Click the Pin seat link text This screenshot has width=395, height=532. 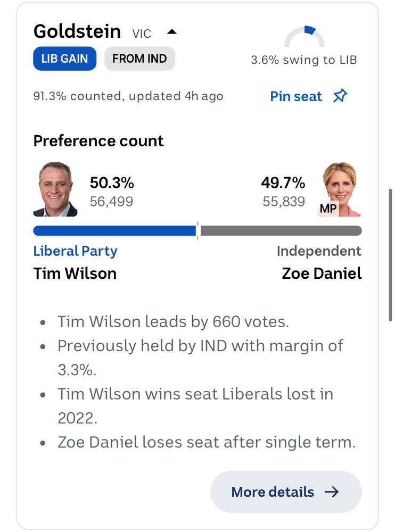296,96
